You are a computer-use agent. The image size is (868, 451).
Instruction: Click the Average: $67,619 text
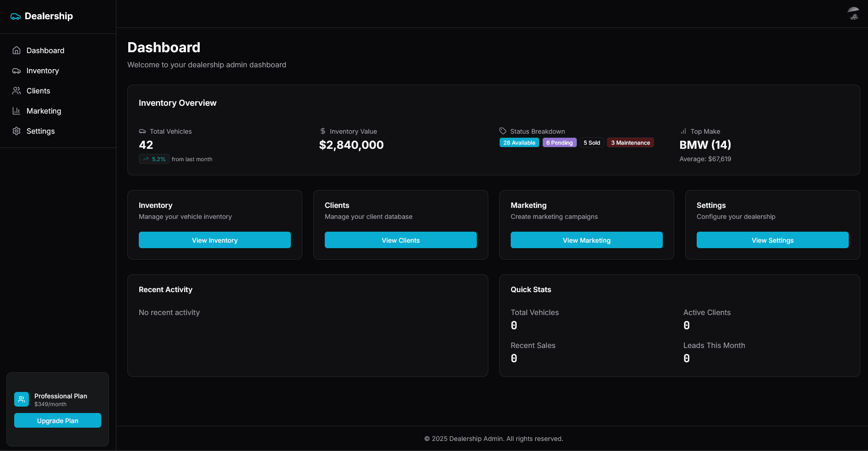705,159
